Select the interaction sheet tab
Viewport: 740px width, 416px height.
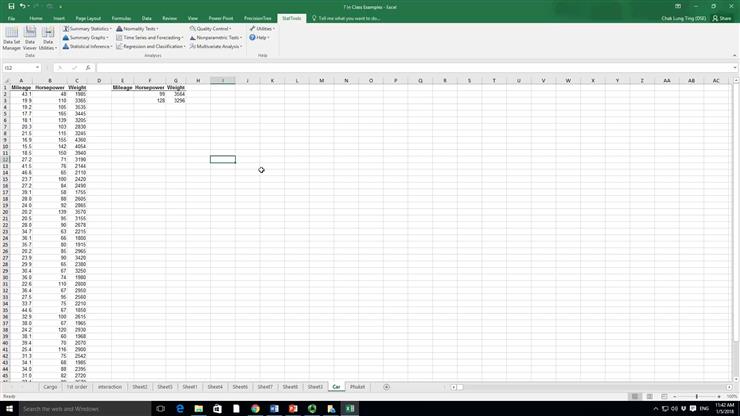click(x=109, y=387)
